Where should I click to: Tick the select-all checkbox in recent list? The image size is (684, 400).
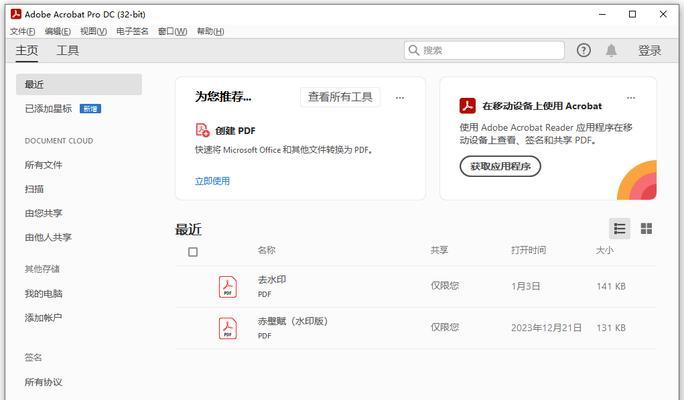[x=193, y=252]
